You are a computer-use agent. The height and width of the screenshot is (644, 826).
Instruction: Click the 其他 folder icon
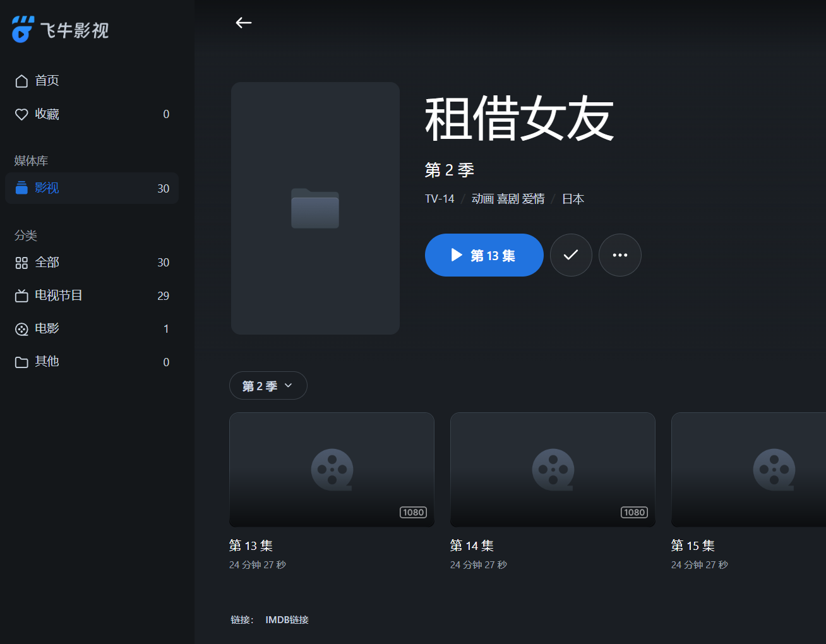(21, 362)
